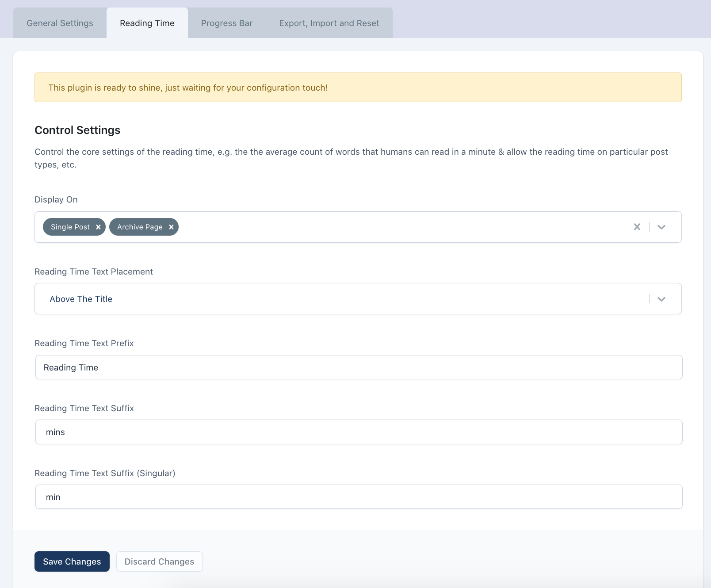
Task: Switch to General Settings tab
Action: [60, 23]
